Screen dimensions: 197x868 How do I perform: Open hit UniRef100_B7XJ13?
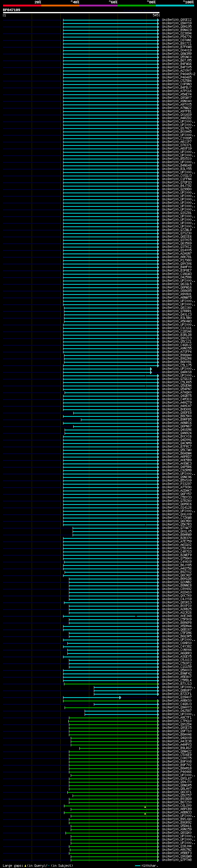177,684
